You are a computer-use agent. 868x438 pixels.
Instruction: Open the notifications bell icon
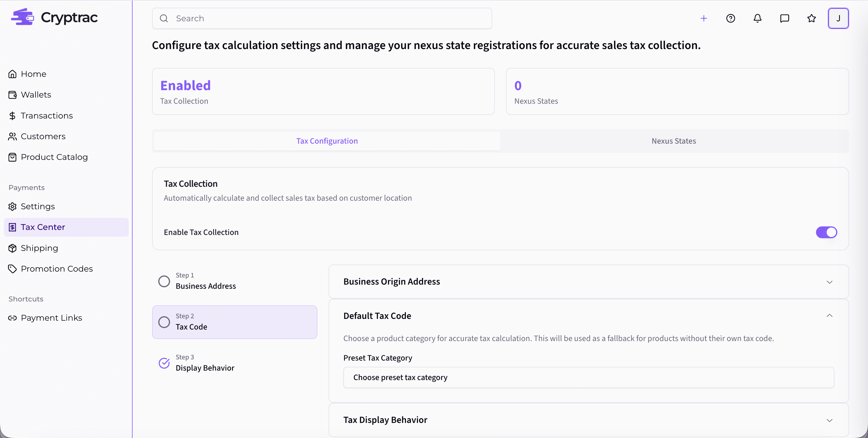758,18
